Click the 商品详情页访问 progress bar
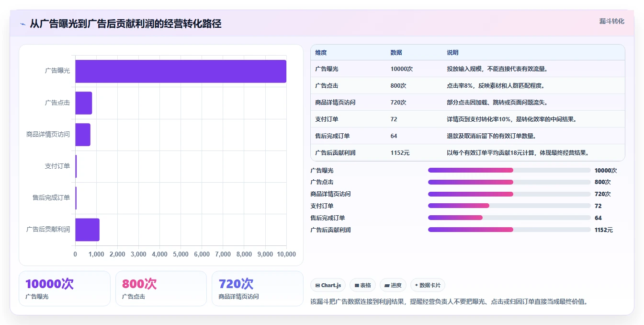Screen dimensions: 644x325 point(509,194)
